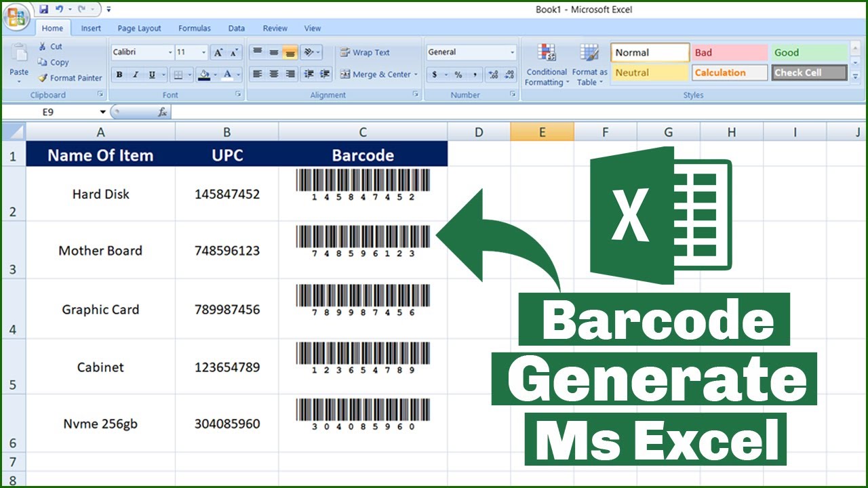Open the Page Layout tab

(139, 28)
